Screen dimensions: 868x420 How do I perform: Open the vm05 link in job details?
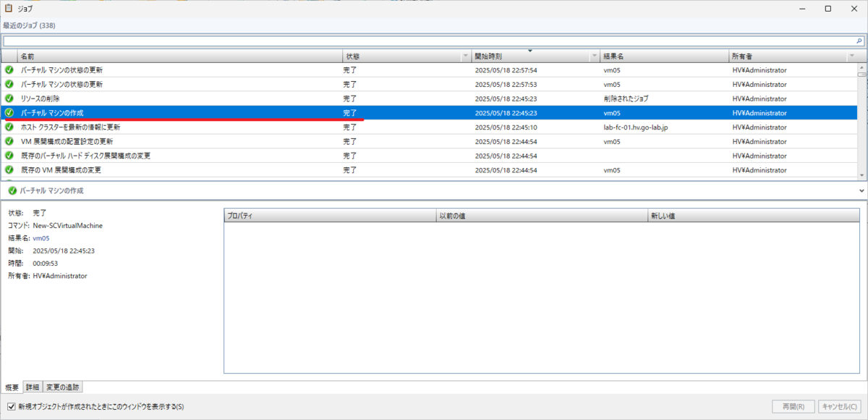pyautogui.click(x=41, y=238)
